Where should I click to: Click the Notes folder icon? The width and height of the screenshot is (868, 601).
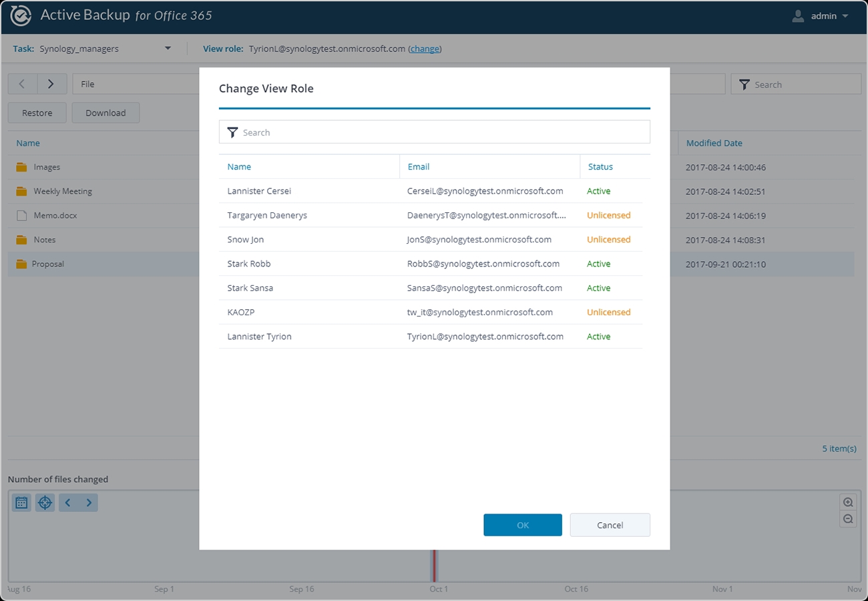click(21, 240)
